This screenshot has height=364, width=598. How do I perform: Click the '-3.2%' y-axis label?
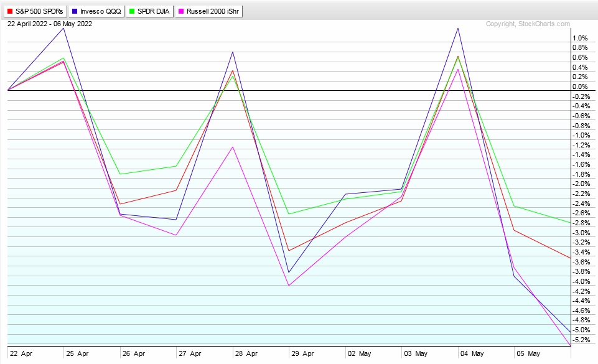pyautogui.click(x=581, y=243)
